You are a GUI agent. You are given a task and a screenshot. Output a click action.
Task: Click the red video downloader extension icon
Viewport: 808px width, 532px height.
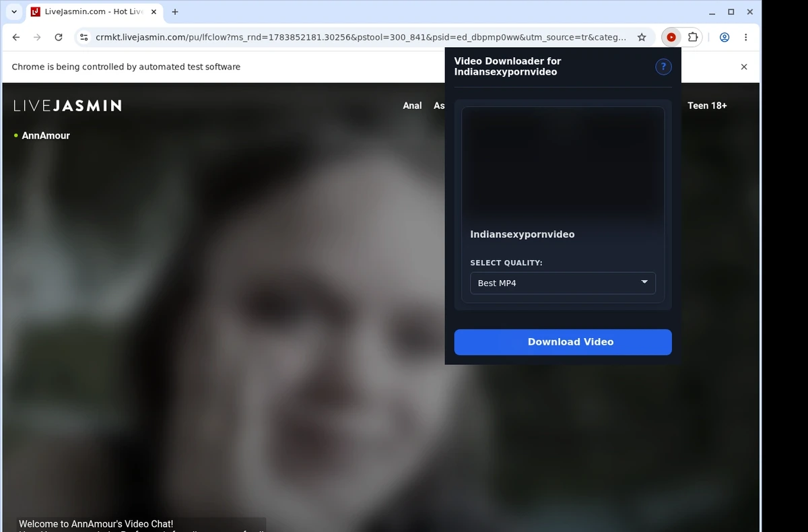point(671,38)
